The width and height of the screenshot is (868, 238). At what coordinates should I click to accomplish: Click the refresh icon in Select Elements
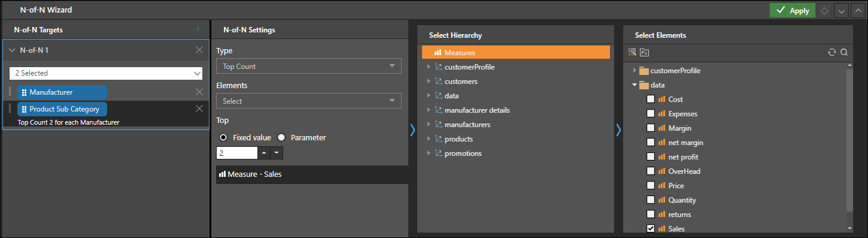832,52
